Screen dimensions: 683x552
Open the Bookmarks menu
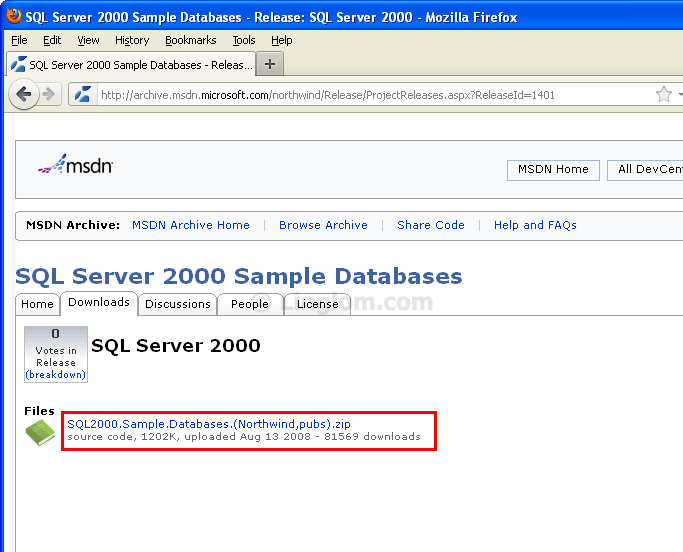click(x=190, y=40)
